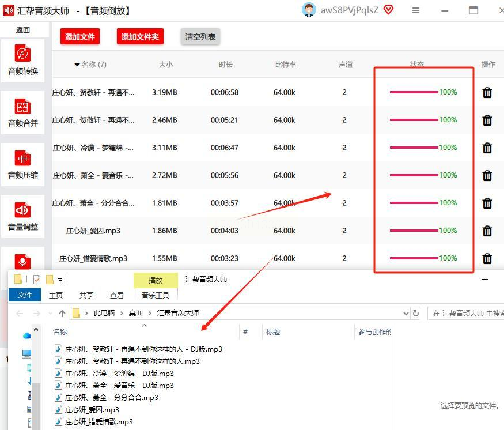Delete the 梦缠绵 track row
504x430 pixels.
pos(487,148)
